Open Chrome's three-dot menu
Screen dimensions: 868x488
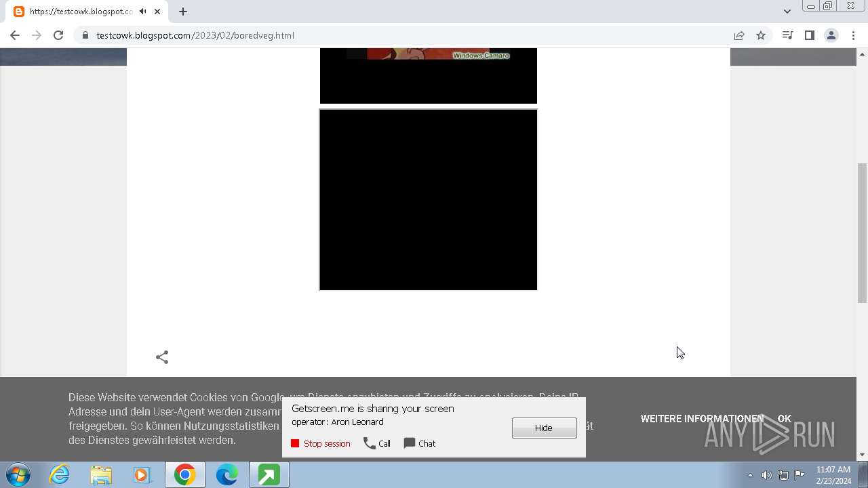click(853, 35)
